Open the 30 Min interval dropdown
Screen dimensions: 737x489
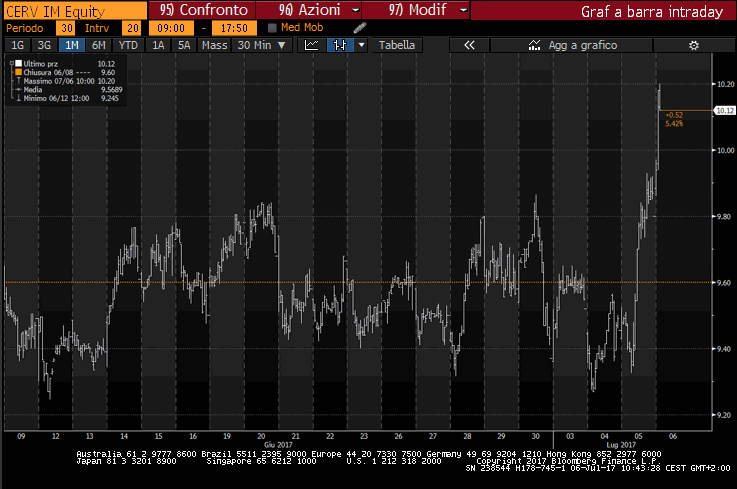coord(262,45)
